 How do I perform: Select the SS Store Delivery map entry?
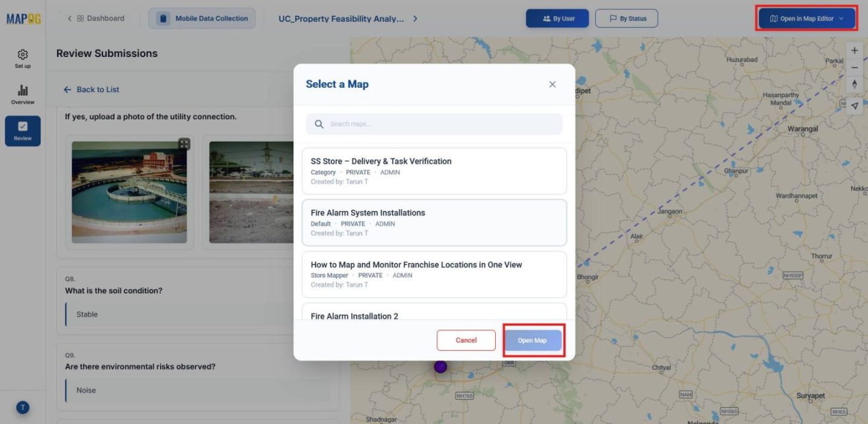(434, 170)
